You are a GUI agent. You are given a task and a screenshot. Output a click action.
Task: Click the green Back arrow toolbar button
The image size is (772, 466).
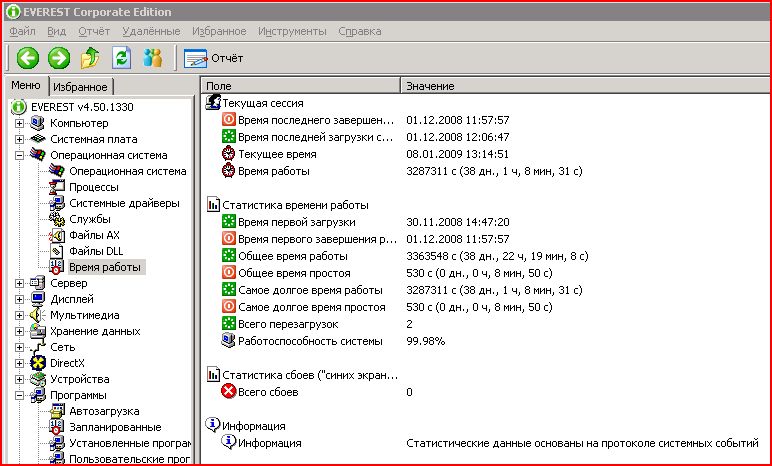(28, 58)
